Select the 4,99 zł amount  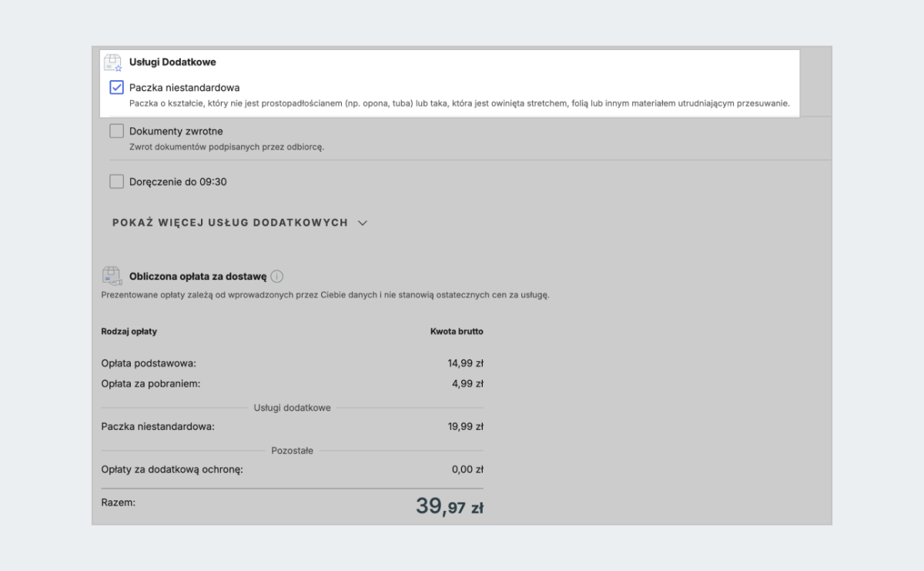(x=467, y=383)
